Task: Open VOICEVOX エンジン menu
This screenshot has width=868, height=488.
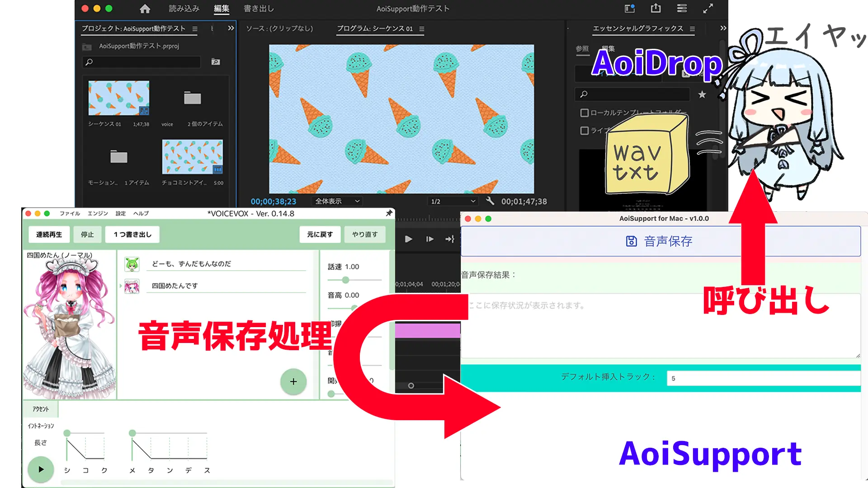Action: [98, 213]
